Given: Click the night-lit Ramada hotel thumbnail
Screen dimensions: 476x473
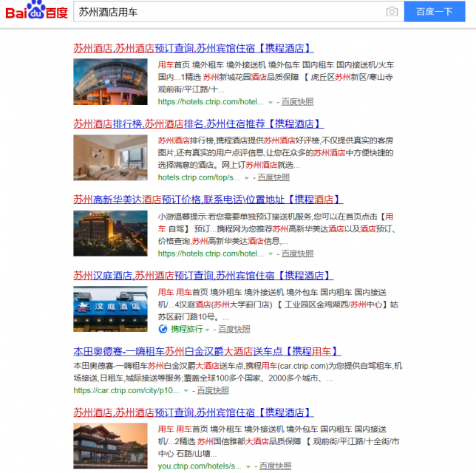Looking at the screenshot, I should 110,233.
